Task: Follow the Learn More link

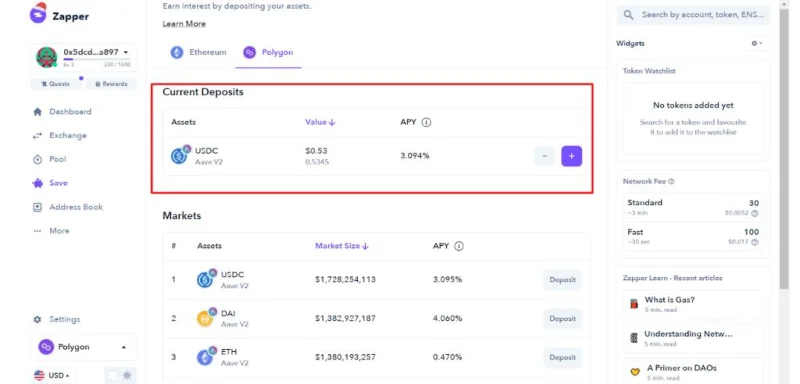Action: 184,24
